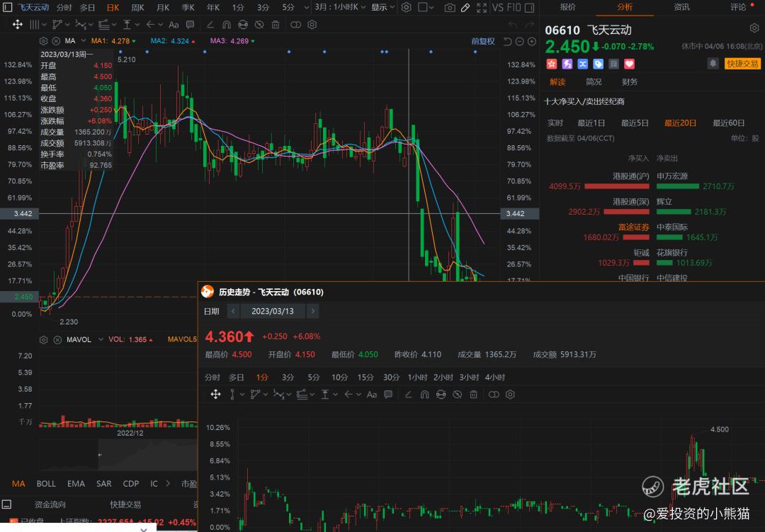Open drawing settings gear in main toolbar
The width and height of the screenshot is (765, 532).
point(312,24)
